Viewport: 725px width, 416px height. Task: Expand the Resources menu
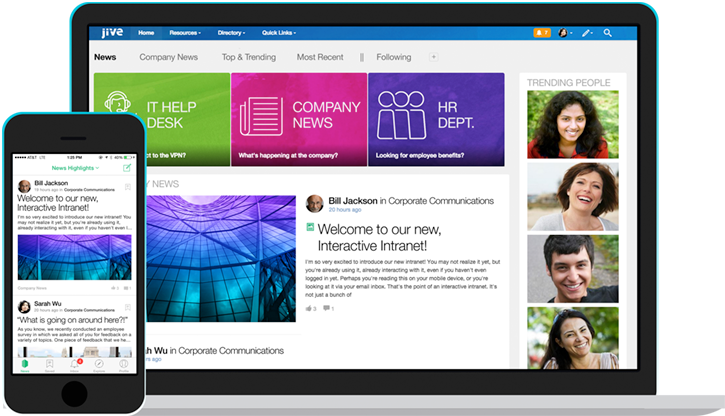[x=185, y=33]
